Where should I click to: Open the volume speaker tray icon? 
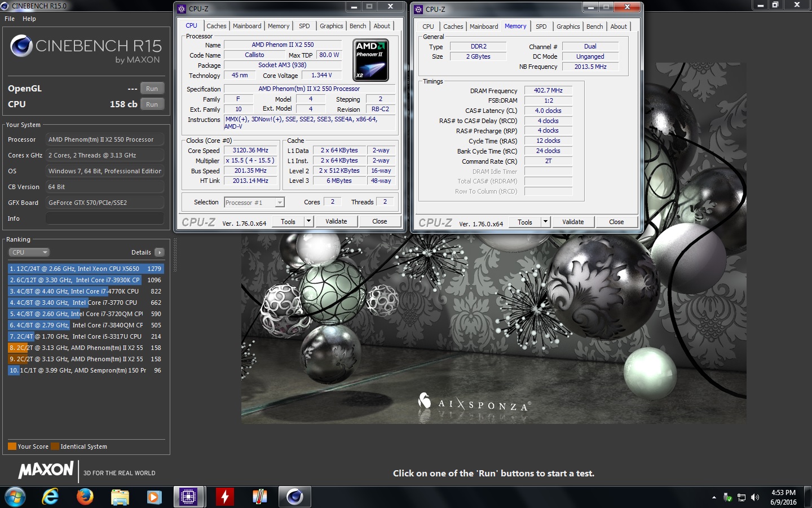pos(755,497)
